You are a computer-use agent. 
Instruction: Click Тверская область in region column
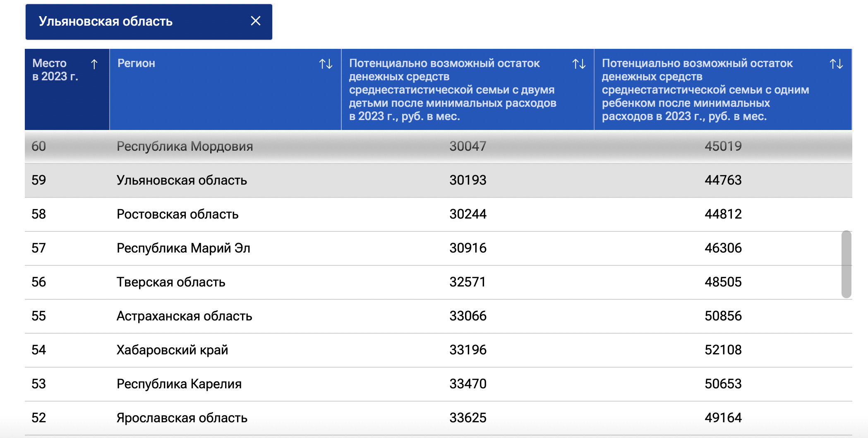pyautogui.click(x=171, y=282)
